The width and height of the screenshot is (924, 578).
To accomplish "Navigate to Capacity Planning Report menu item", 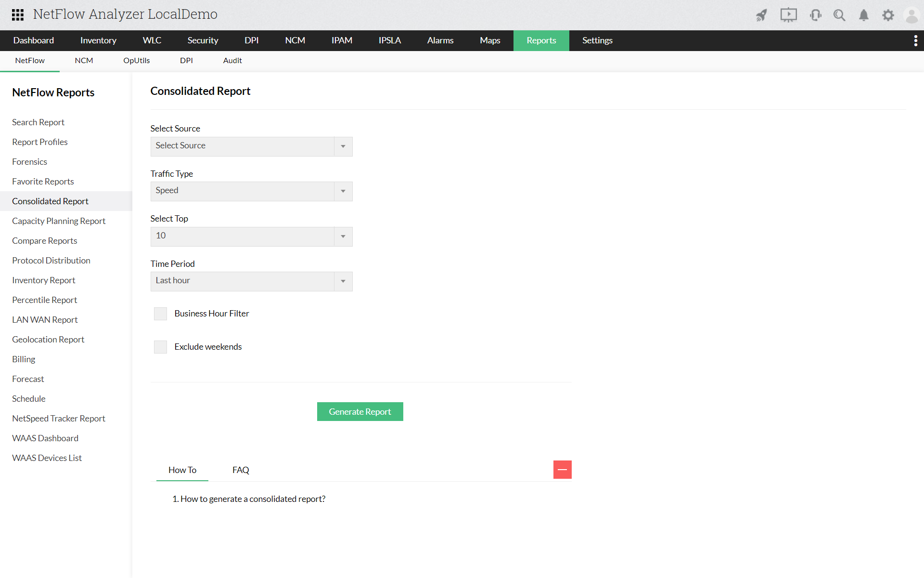I will point(59,221).
